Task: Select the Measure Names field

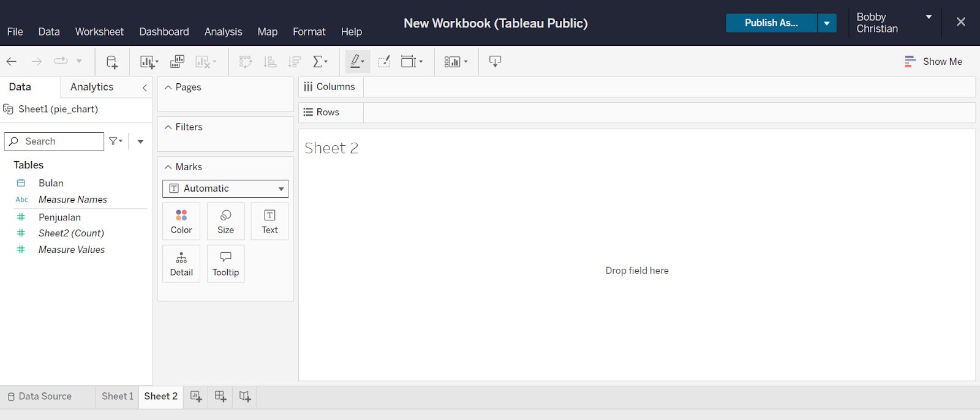Action: pyautogui.click(x=72, y=200)
